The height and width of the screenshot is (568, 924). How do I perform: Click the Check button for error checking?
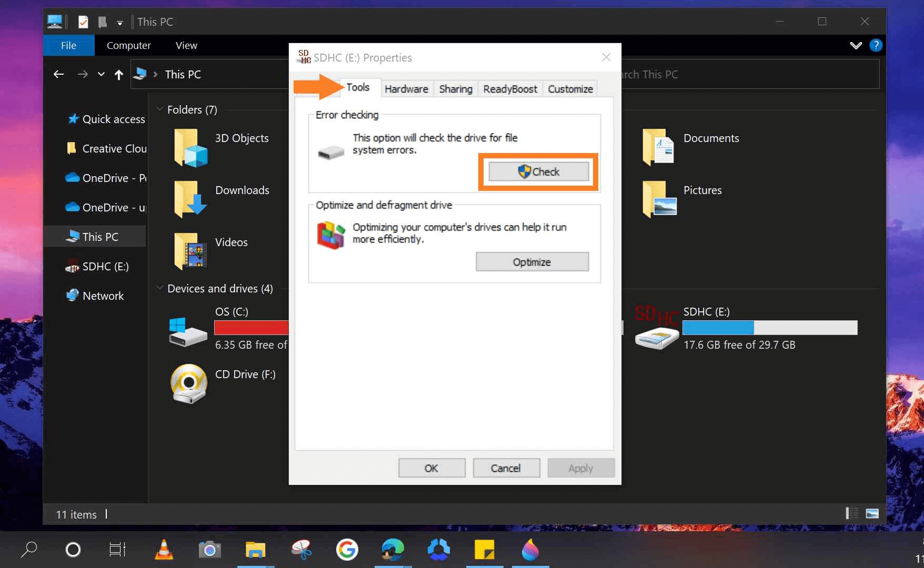(x=538, y=171)
